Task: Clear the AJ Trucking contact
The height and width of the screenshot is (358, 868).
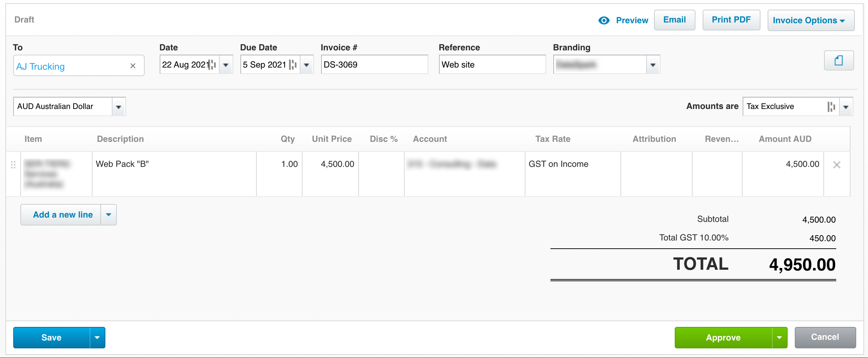Action: pos(133,66)
